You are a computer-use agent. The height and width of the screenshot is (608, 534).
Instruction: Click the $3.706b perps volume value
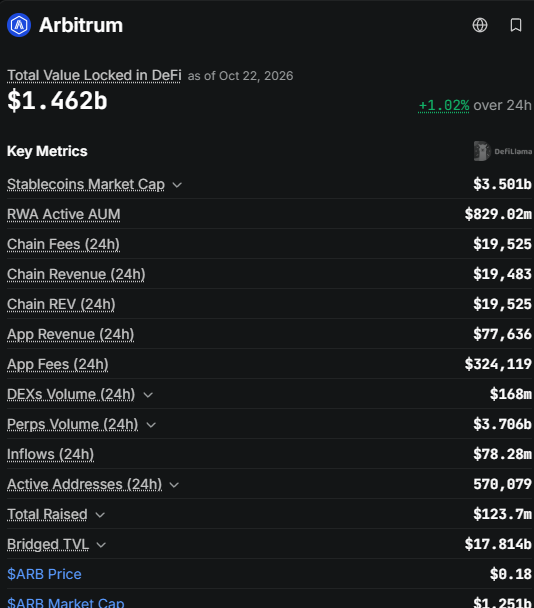coord(502,424)
